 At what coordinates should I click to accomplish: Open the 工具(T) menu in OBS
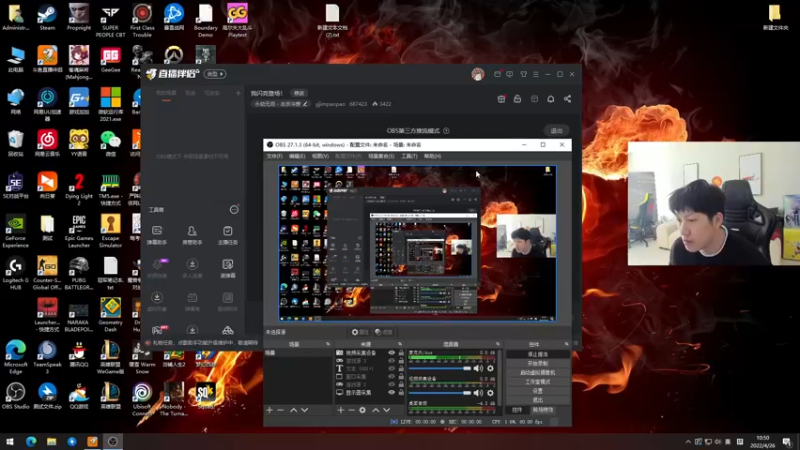pyautogui.click(x=409, y=156)
